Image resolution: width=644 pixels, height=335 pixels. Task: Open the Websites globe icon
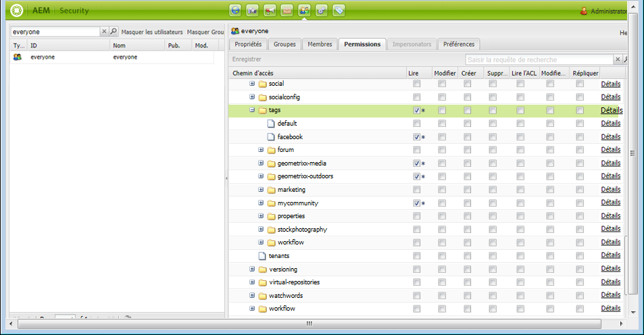pos(235,10)
